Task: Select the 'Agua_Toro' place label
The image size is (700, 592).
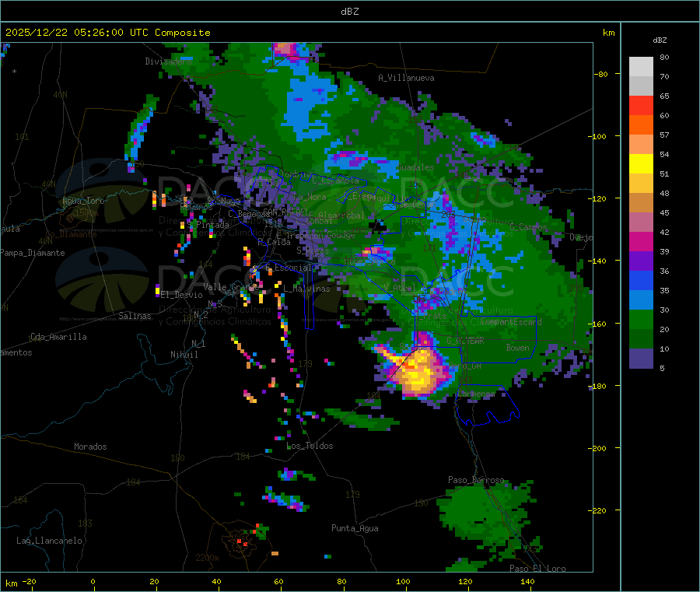Action: pos(83,201)
